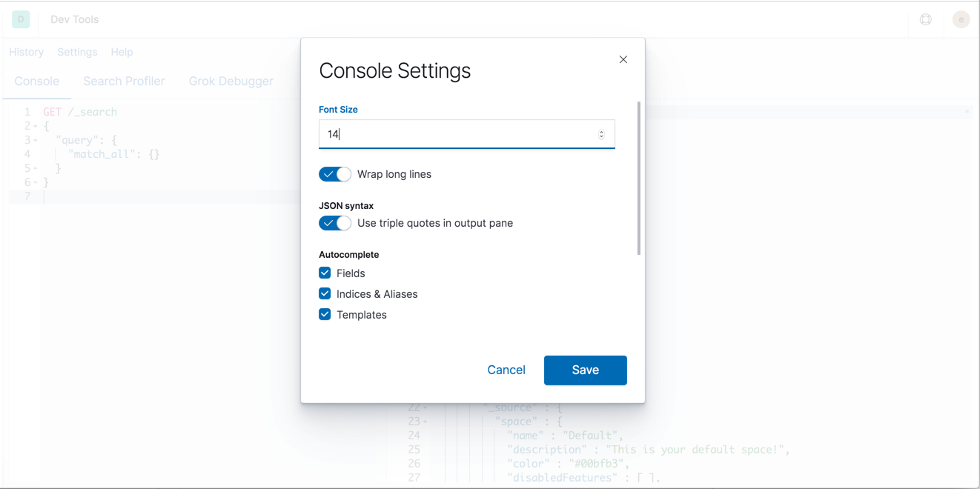Uncheck the Templates autocomplete option
Viewport: 980px width, 489px height.
pyautogui.click(x=324, y=314)
